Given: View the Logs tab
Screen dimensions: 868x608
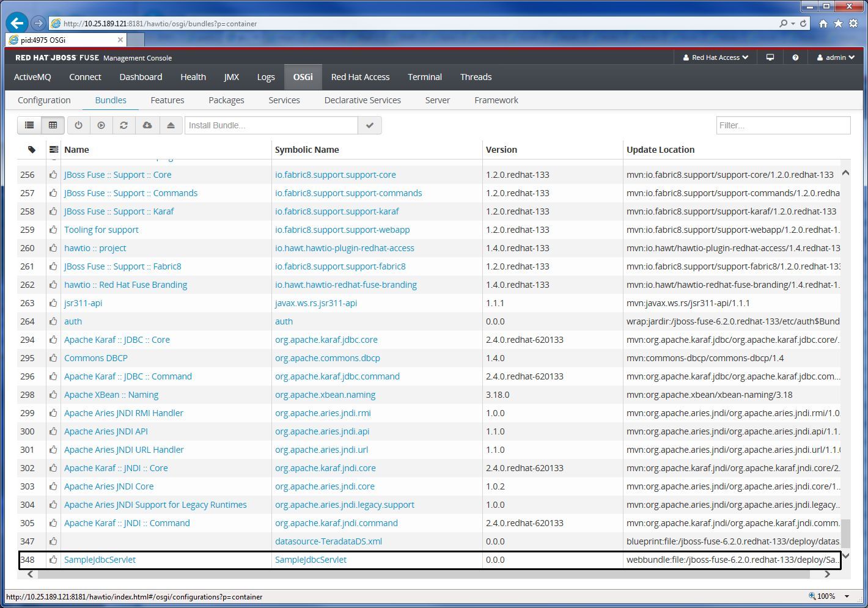Looking at the screenshot, I should pos(266,77).
